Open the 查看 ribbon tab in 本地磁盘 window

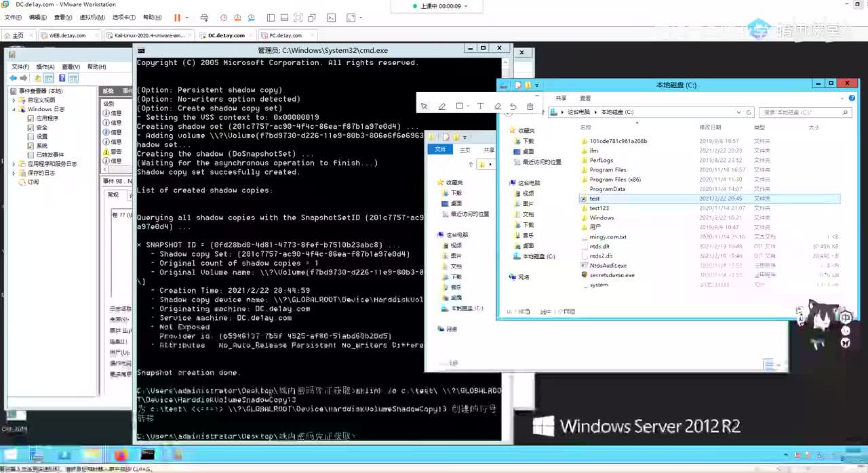pos(585,98)
